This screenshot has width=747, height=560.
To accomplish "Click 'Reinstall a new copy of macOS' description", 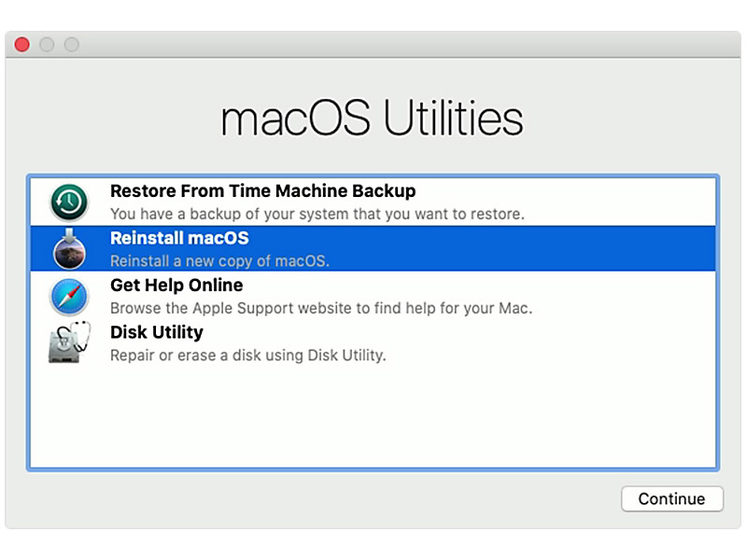I will [219, 261].
